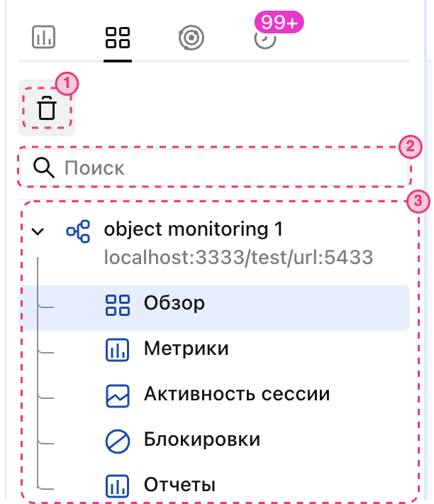
Task: Switch to the grid overview tab
Action: tap(117, 38)
